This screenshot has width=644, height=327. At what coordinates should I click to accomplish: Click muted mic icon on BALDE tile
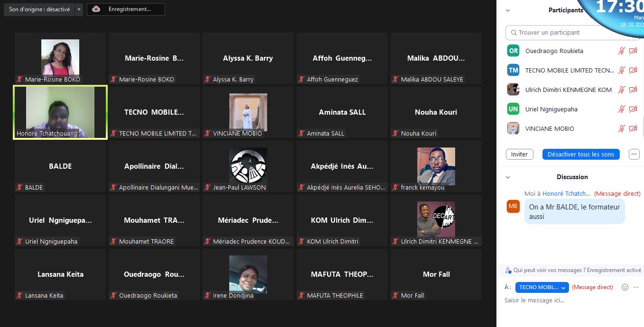coord(19,187)
